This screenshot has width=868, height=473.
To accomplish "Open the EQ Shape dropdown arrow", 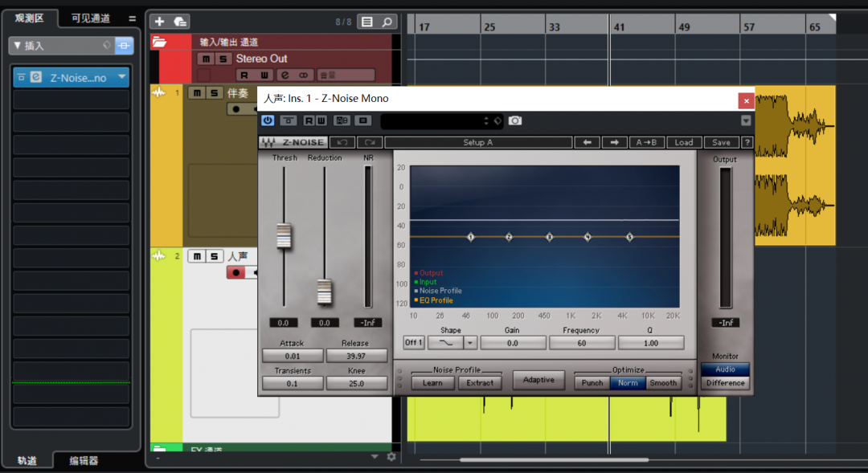I will click(469, 343).
